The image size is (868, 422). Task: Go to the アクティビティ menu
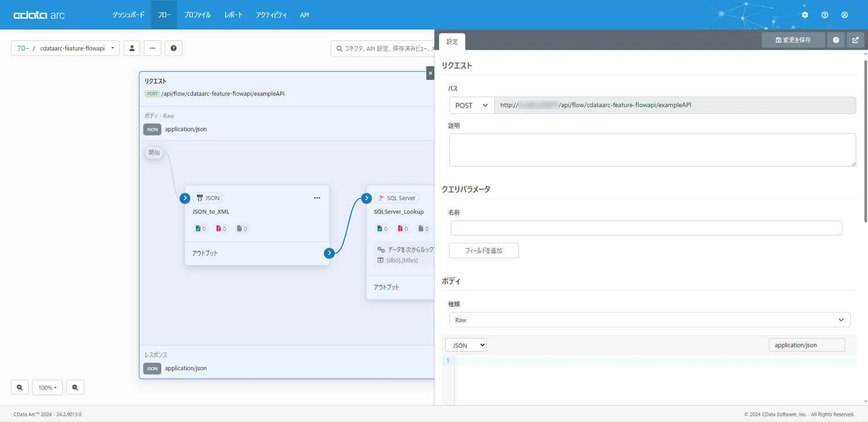pos(271,15)
